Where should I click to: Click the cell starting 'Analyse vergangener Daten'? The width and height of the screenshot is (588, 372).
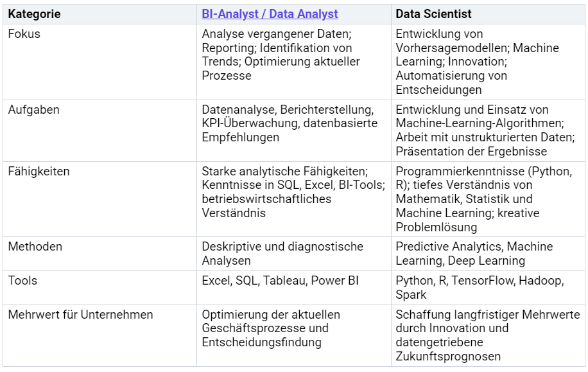coord(293,62)
